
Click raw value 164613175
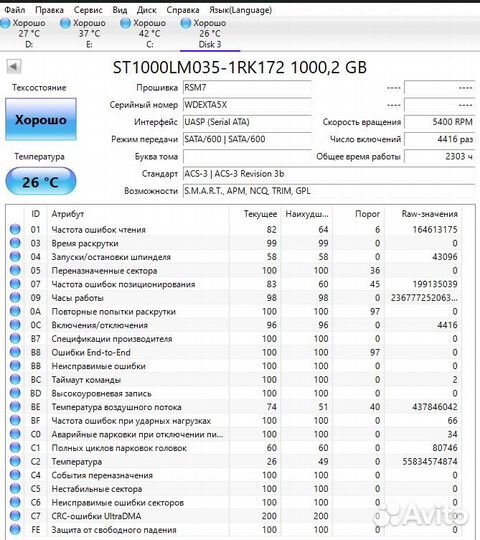435,230
